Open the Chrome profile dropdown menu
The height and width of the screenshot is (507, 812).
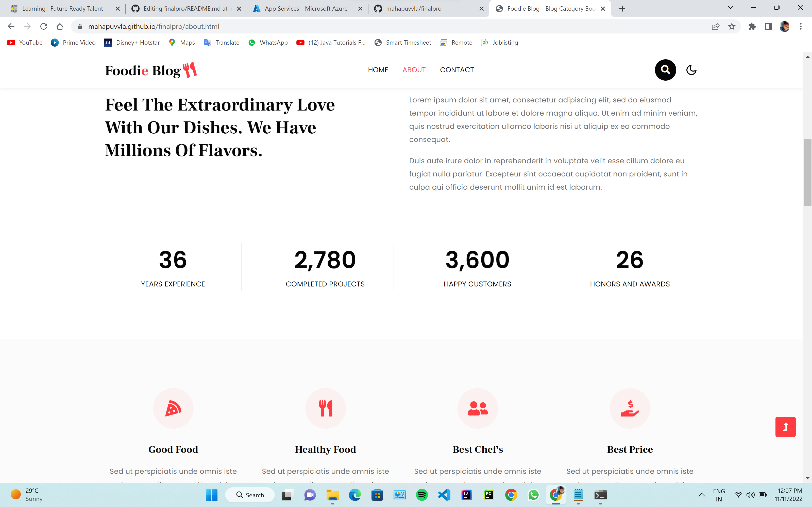(x=784, y=26)
